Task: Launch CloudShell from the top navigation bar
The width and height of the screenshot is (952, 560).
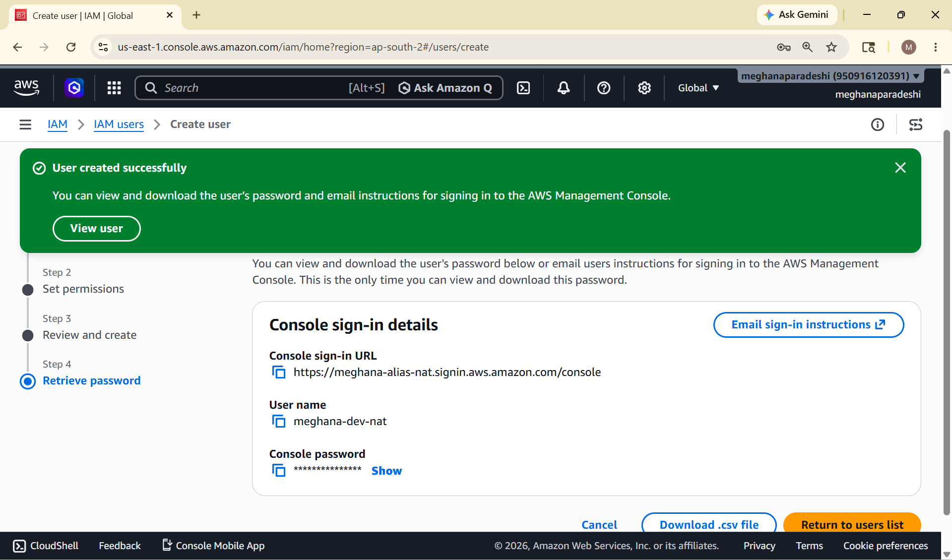Action: [x=523, y=88]
